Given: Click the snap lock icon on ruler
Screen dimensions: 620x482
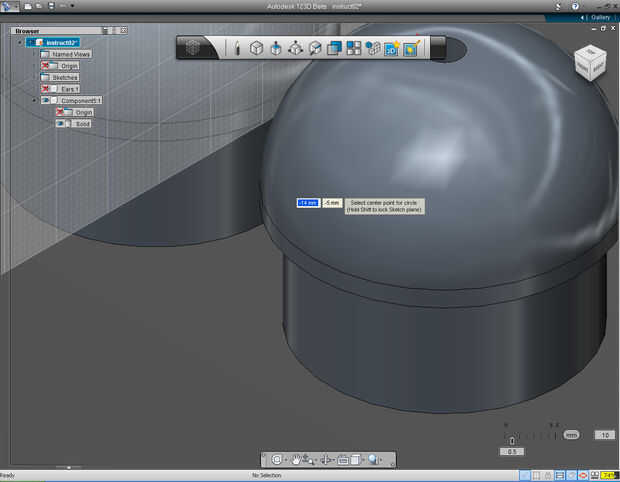Looking at the screenshot, I should pos(512,440).
